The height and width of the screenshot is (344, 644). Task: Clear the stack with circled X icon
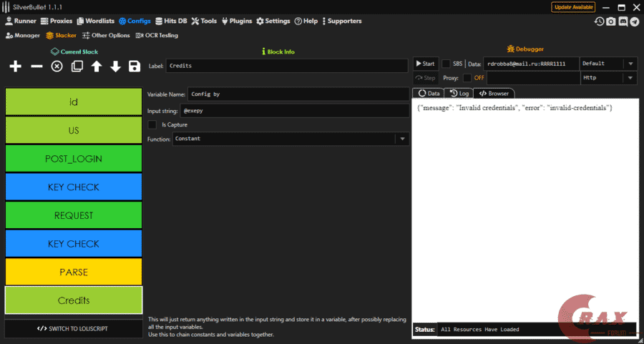(x=57, y=66)
